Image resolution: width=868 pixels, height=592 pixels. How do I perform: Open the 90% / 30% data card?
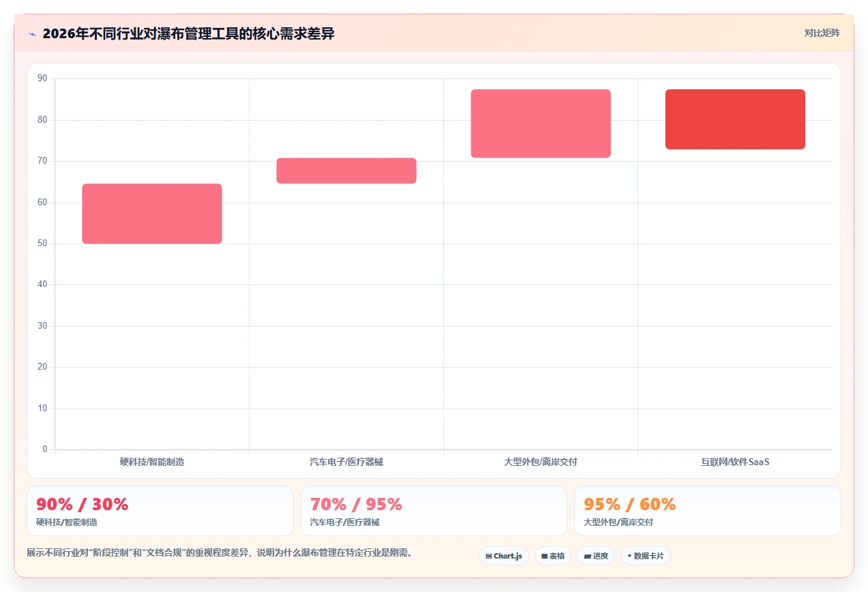160,511
